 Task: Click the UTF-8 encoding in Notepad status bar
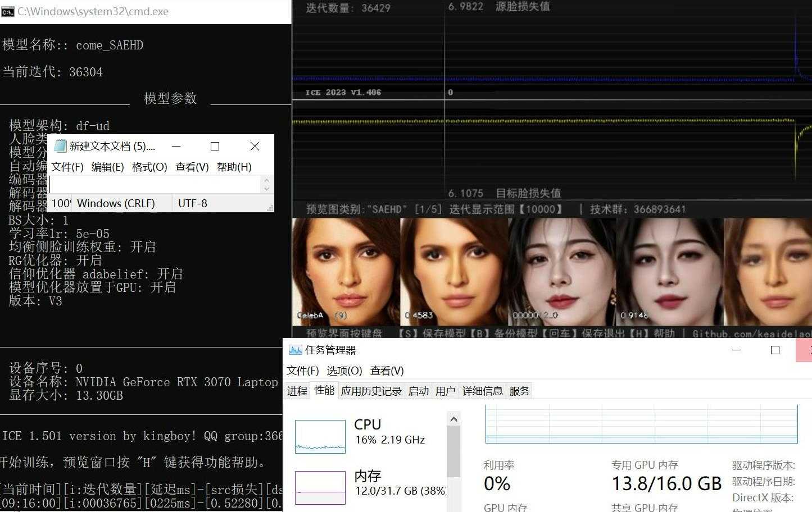(193, 203)
